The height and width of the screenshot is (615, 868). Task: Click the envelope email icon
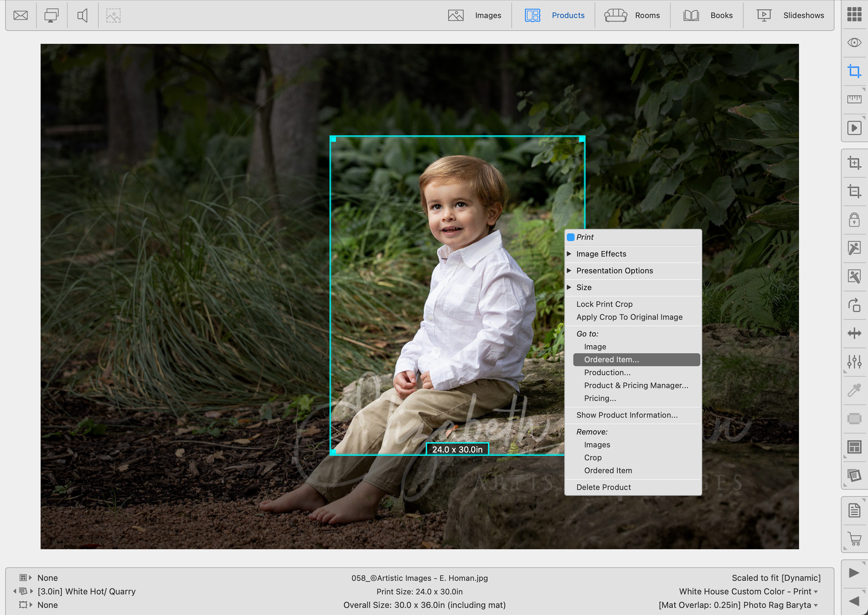(20, 16)
